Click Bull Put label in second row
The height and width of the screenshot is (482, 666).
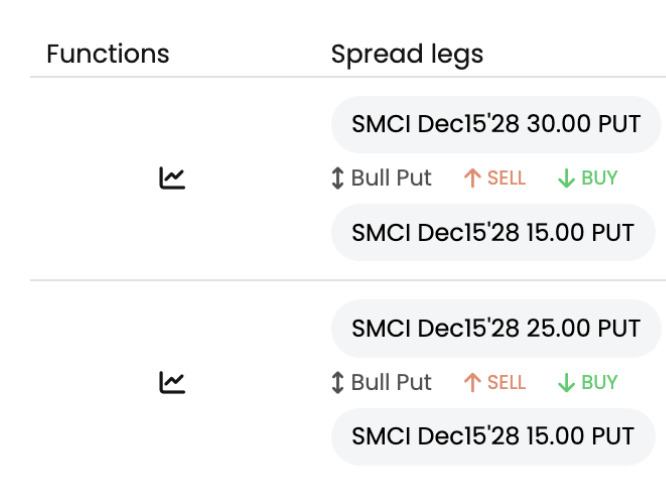(x=391, y=382)
